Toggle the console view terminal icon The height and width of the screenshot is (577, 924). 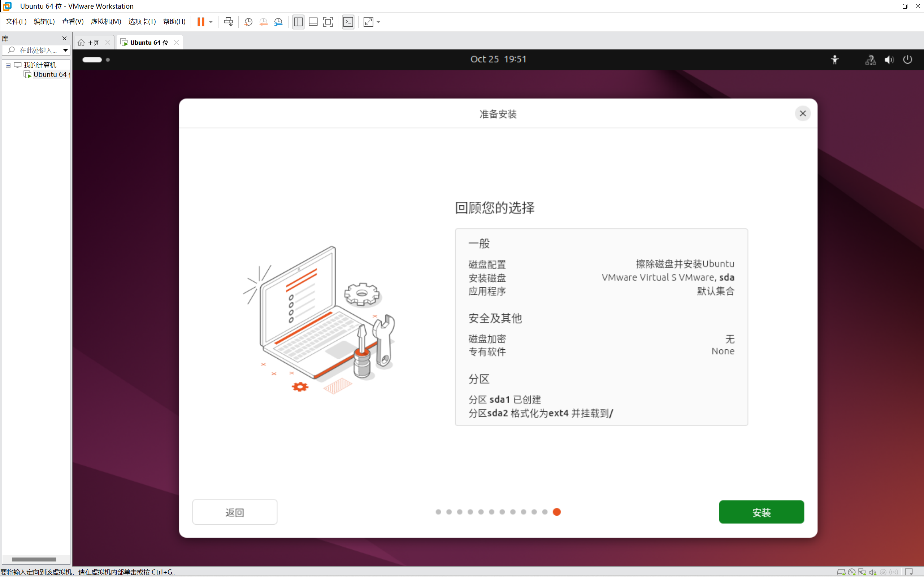348,22
